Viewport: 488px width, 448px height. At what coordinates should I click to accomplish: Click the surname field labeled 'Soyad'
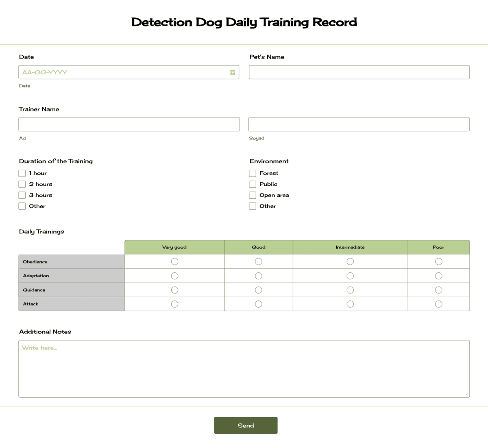359,124
